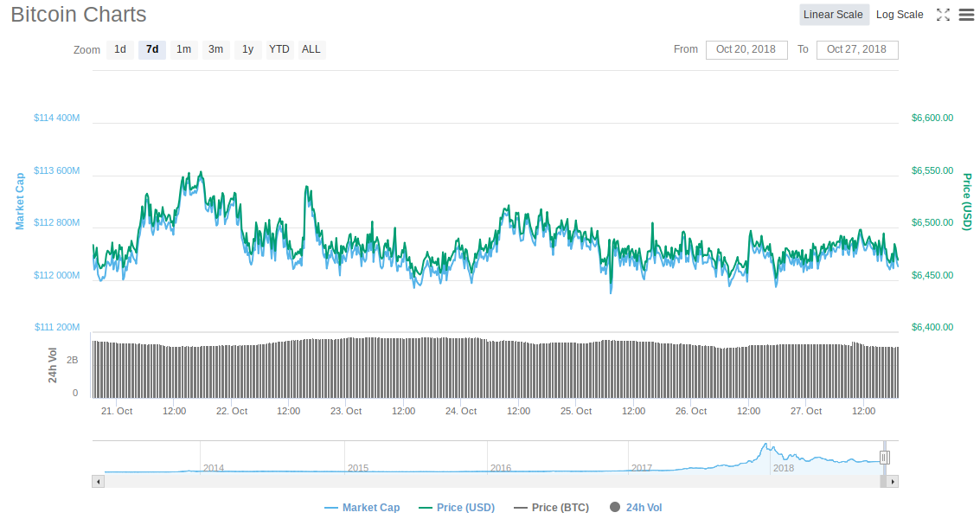Click 2014 label in navigator timeline
The width and height of the screenshot is (980, 519).
coord(214,468)
